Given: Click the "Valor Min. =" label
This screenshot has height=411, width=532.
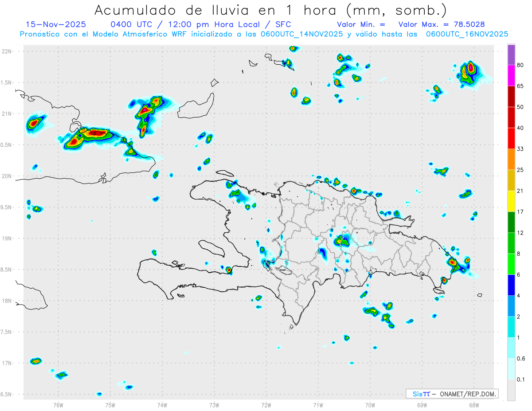Looking at the screenshot, I should 361,24.
